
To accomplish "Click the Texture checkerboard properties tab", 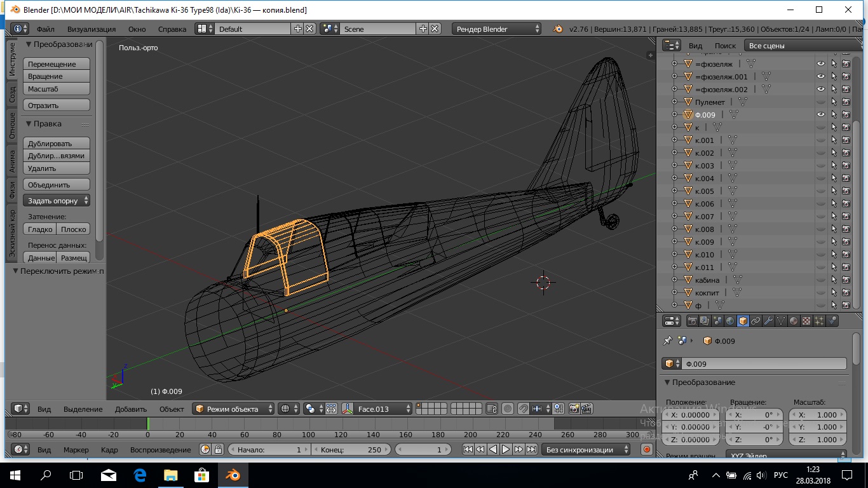I will click(806, 321).
